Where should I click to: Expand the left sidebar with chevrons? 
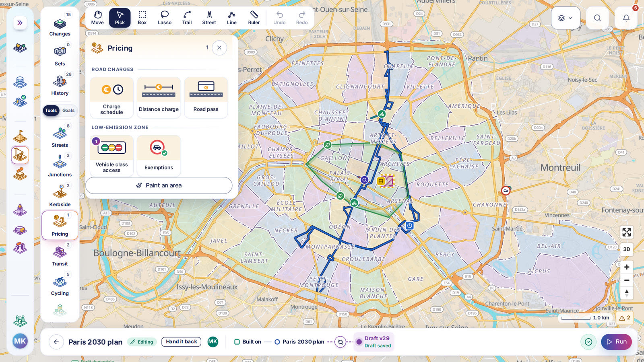coord(20,23)
